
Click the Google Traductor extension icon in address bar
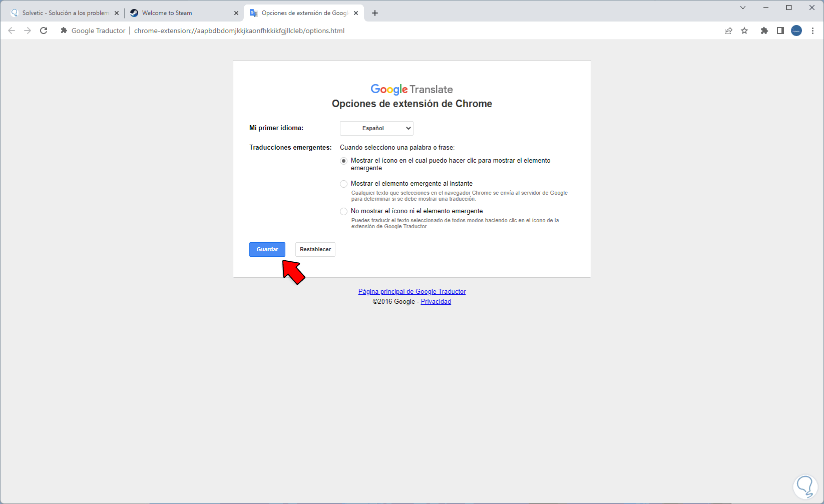pos(64,31)
